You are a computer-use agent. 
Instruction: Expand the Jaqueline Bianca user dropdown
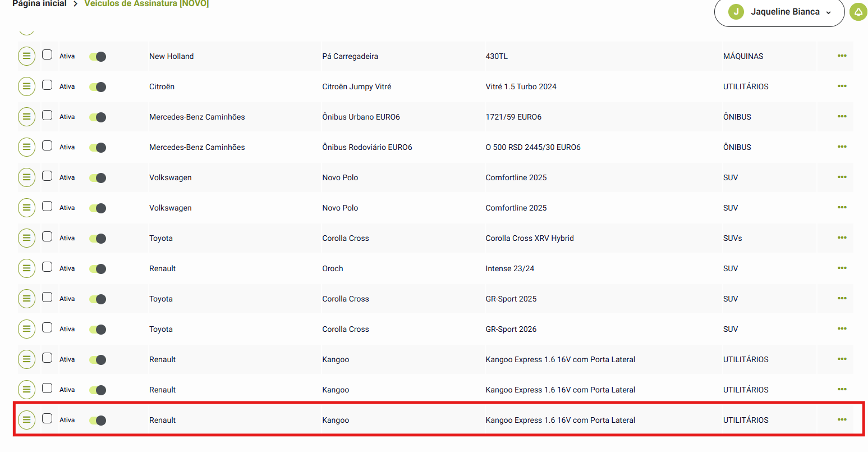pyautogui.click(x=779, y=12)
